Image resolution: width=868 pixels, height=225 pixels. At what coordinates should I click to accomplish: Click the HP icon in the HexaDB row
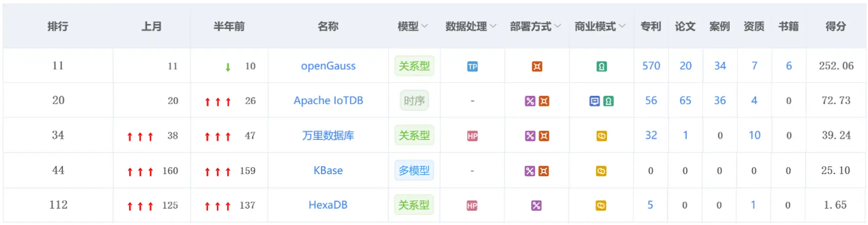coord(472,205)
